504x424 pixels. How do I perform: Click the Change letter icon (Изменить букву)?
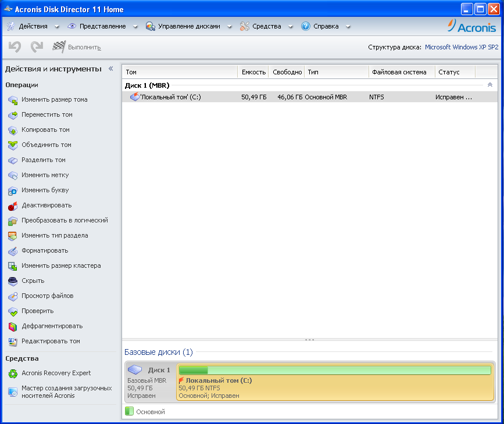click(x=13, y=191)
